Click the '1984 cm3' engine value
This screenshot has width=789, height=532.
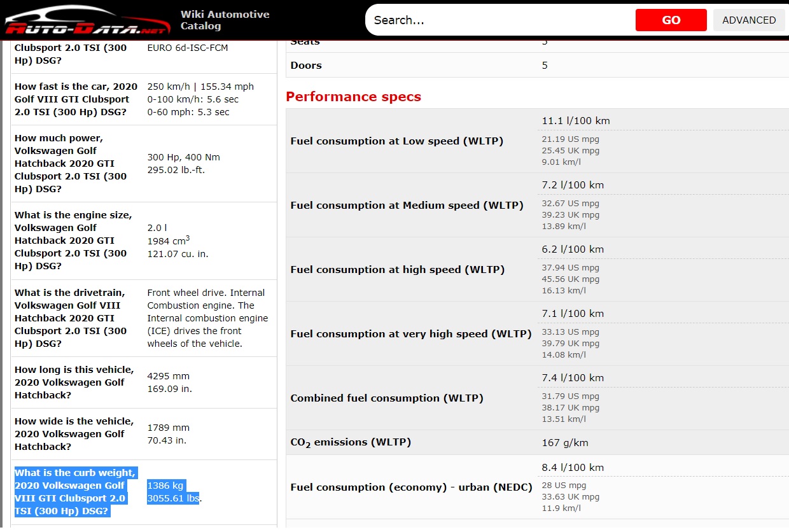pyautogui.click(x=169, y=240)
